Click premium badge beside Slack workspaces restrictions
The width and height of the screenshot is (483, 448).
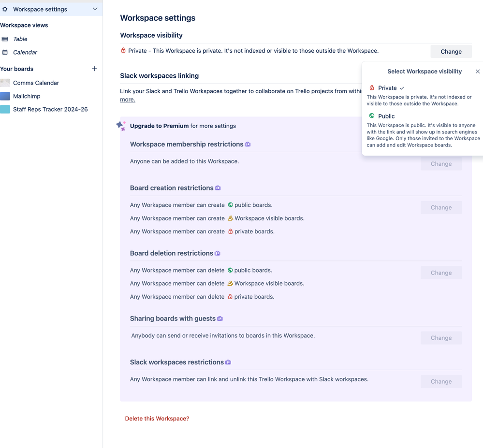[x=228, y=362]
